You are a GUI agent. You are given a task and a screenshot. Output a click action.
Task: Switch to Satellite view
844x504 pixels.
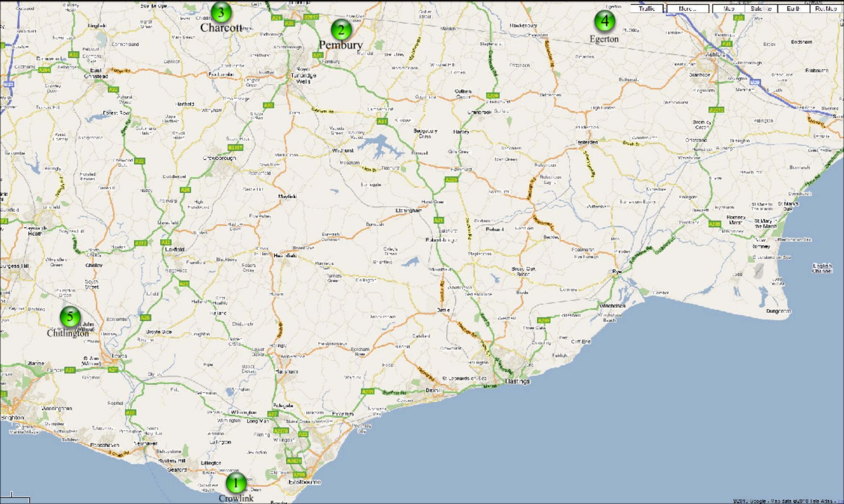(x=761, y=8)
